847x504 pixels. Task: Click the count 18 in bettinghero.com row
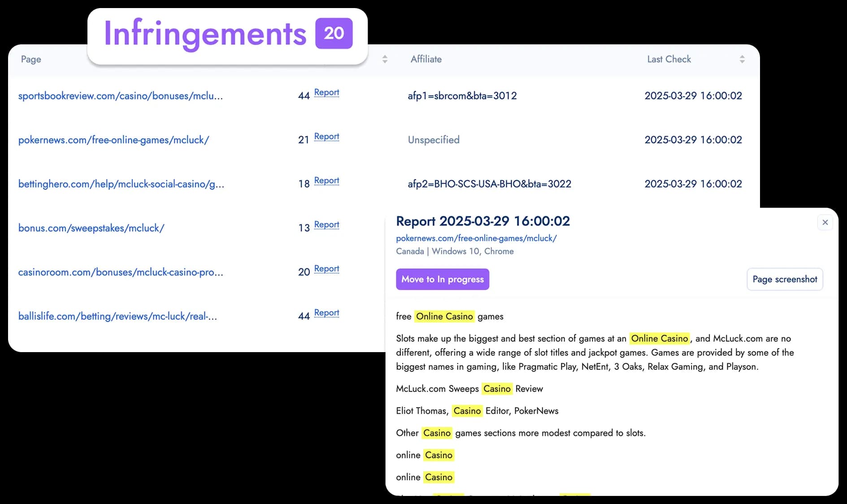pyautogui.click(x=304, y=184)
